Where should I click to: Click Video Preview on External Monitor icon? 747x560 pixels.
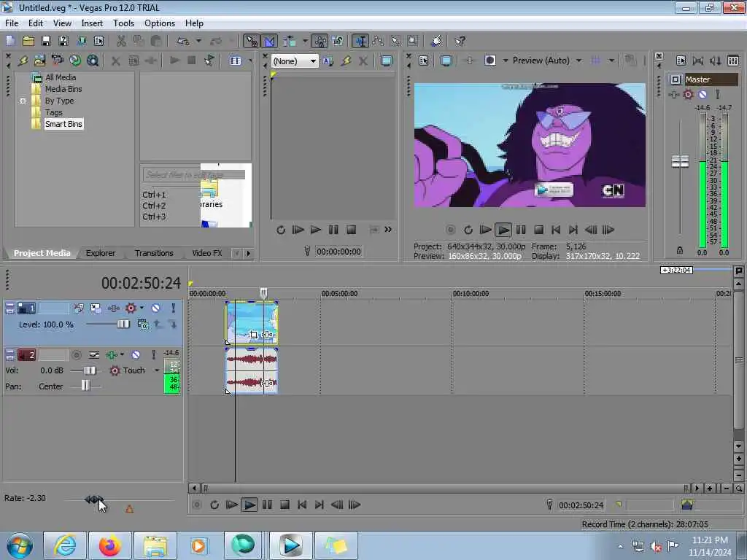446,61
